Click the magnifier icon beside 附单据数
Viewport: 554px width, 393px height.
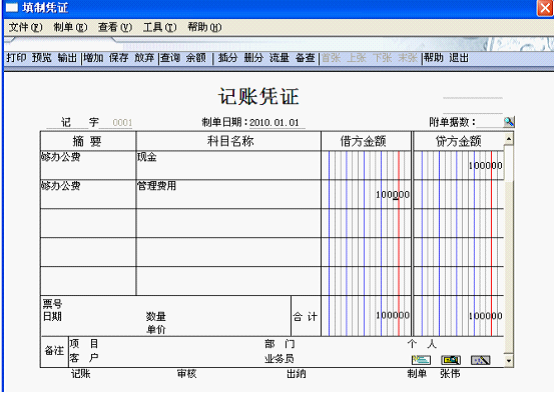point(509,122)
